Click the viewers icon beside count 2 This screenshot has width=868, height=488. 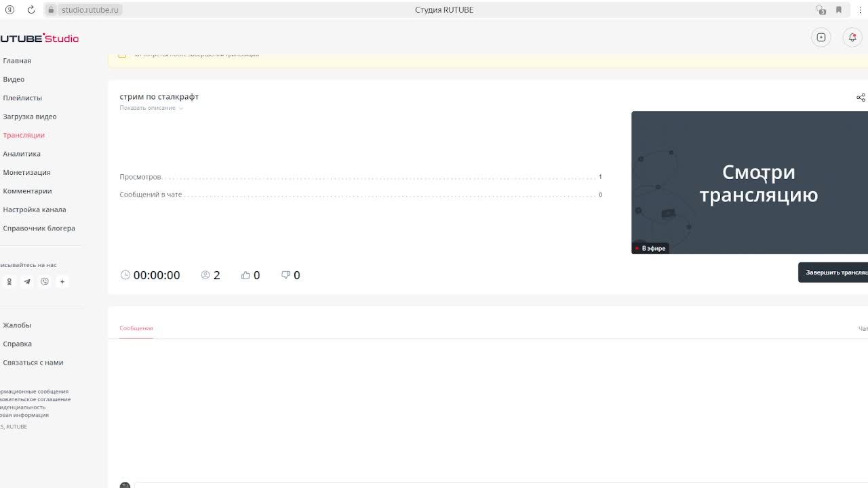[x=205, y=275]
